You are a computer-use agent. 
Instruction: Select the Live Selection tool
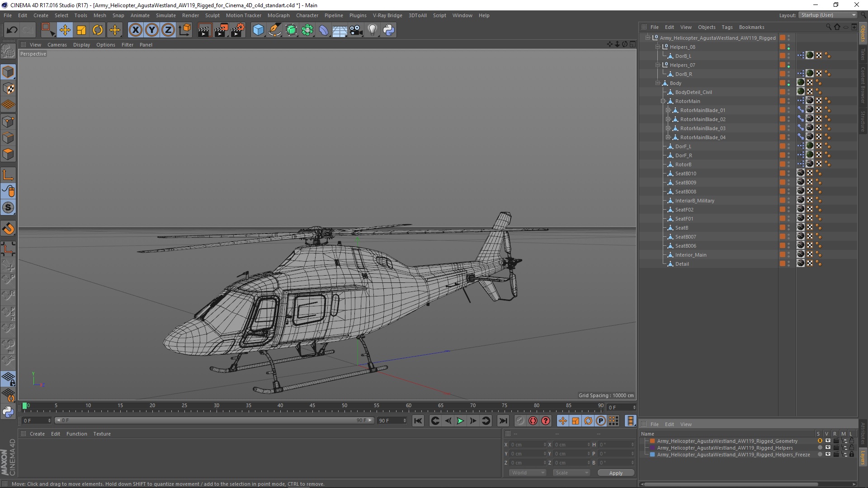pyautogui.click(x=47, y=30)
